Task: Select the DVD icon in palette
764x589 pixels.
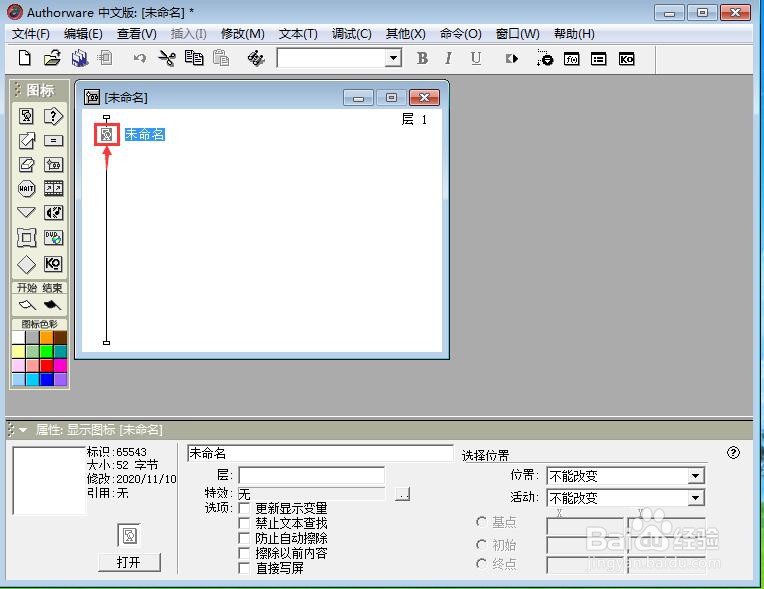Action: 53,237
